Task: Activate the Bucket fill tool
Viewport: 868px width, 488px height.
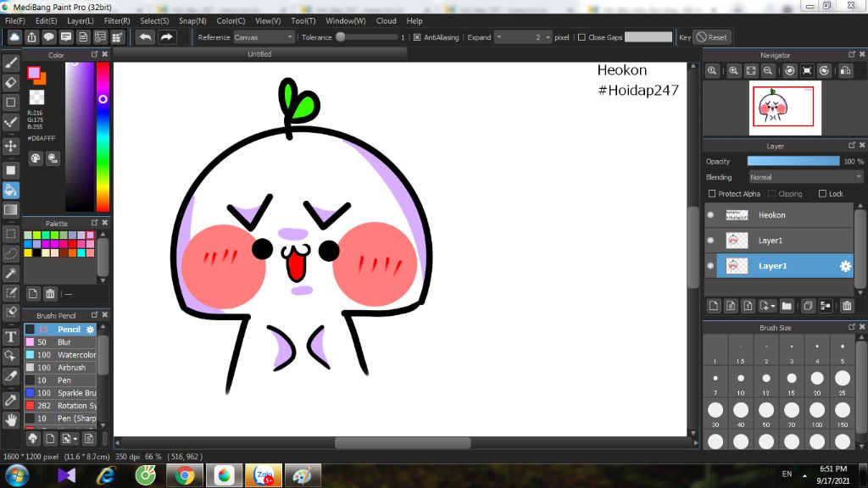Action: [x=10, y=190]
